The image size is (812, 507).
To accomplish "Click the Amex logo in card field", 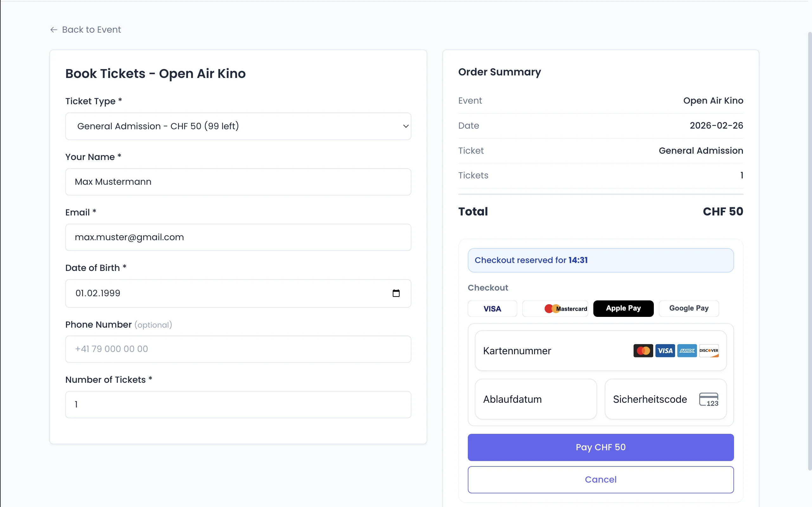I will (x=686, y=351).
